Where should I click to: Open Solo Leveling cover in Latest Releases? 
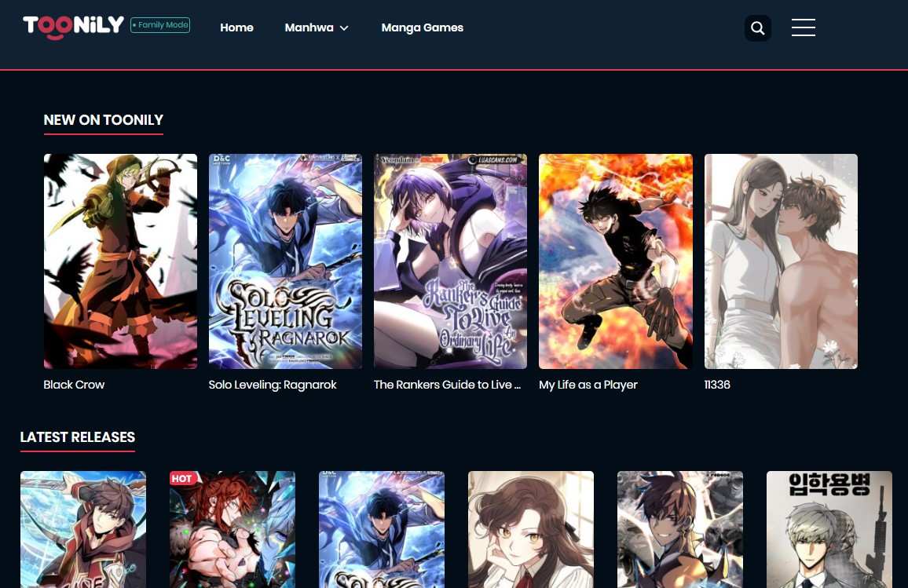[382, 530]
